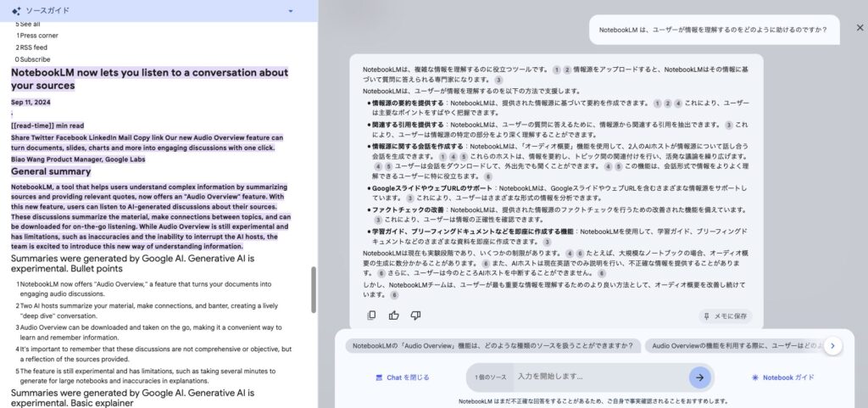Give the response a thumbs down
This screenshot has height=408, width=868.
click(x=415, y=315)
